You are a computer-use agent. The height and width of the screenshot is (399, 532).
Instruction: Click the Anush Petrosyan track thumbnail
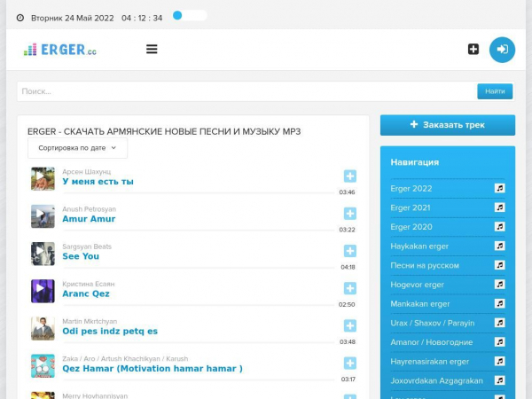[x=43, y=216]
